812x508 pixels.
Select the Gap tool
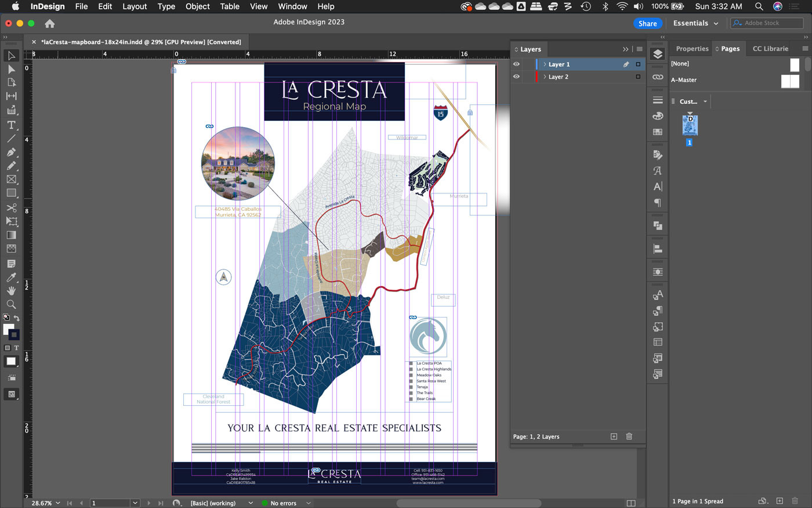click(x=11, y=96)
